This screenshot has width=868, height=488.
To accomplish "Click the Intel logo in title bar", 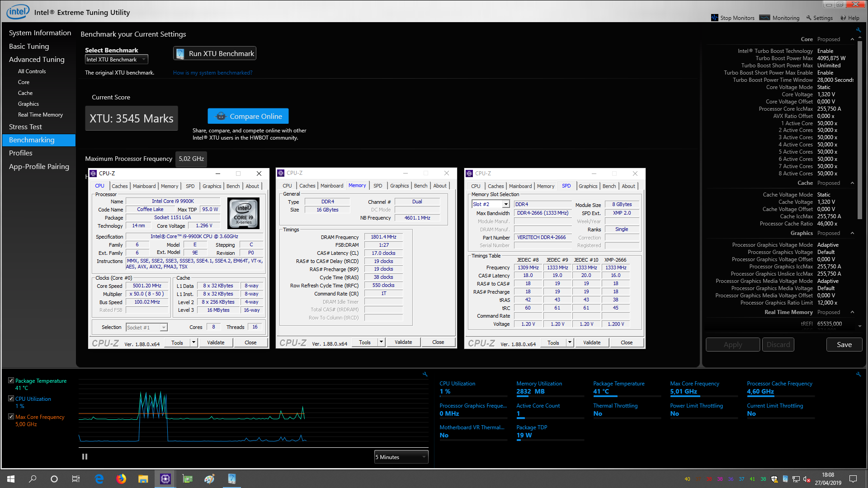I will 18,12.
